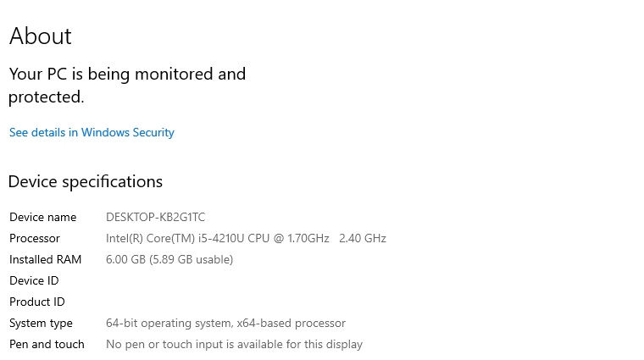Click the 2.40 GHz processor speed value
The width and height of the screenshot is (644, 360).
(x=362, y=238)
